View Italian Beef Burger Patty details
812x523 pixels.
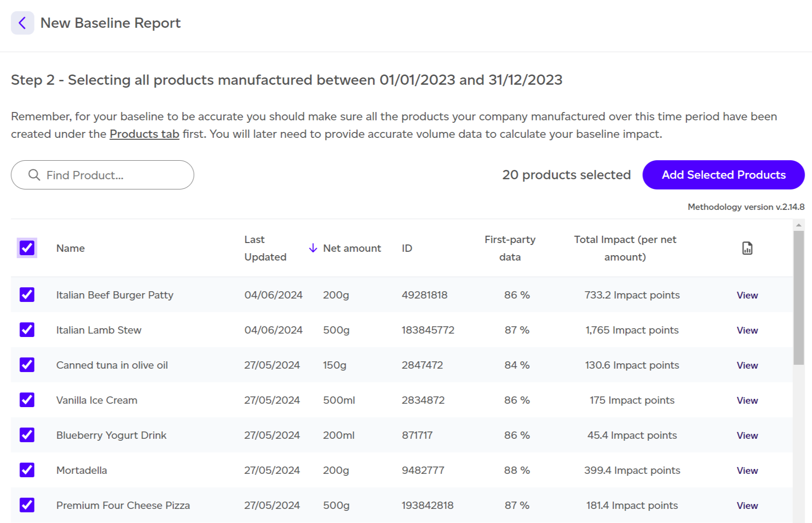tap(747, 295)
